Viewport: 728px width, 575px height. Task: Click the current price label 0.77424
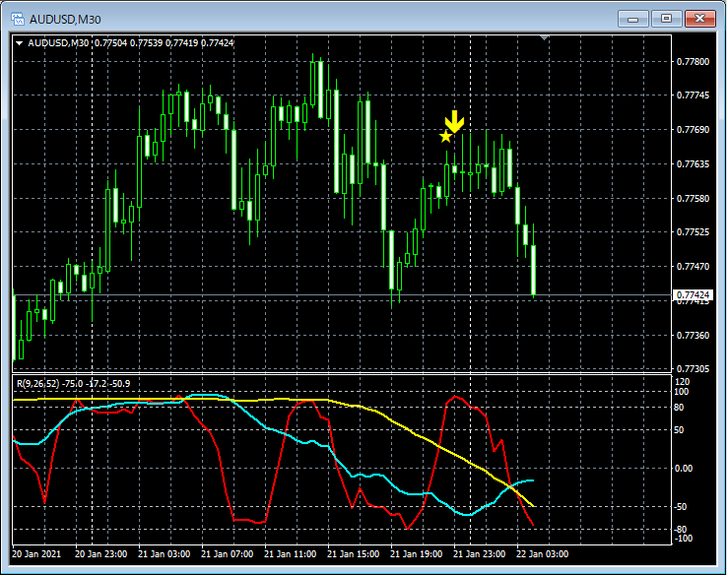(x=692, y=294)
